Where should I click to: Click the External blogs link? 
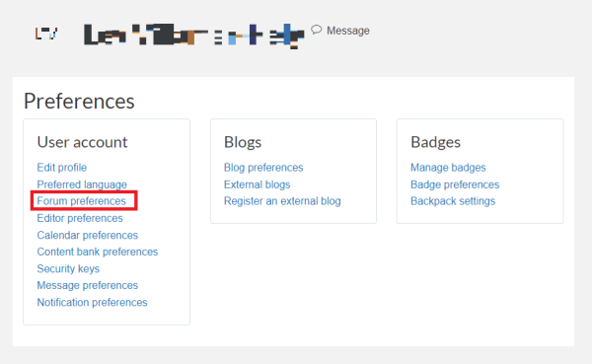coord(258,184)
